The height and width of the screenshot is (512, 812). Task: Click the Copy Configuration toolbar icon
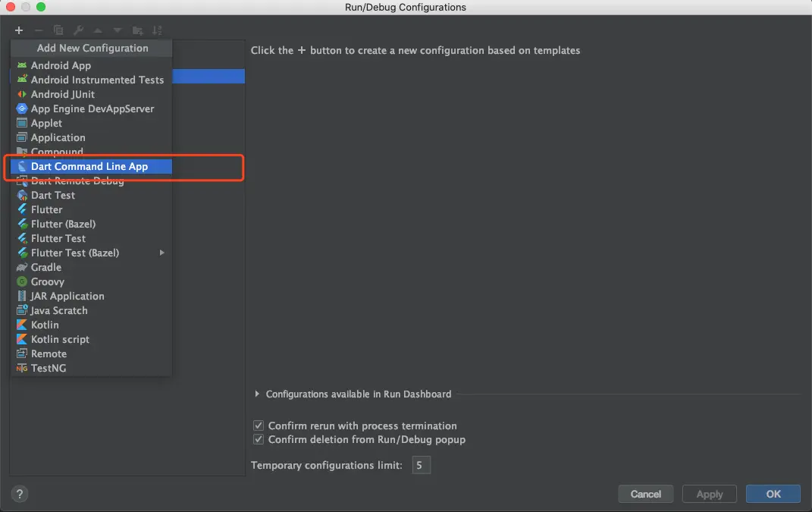(58, 30)
